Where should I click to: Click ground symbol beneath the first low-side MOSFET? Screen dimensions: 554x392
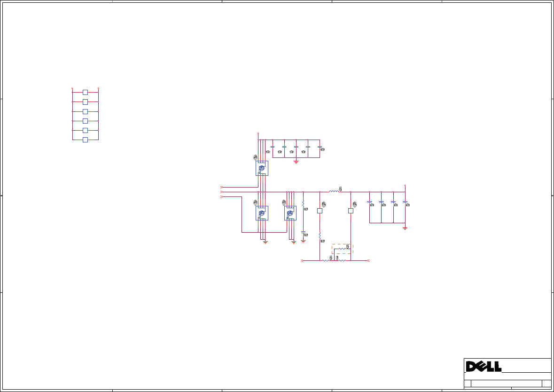[x=265, y=242]
